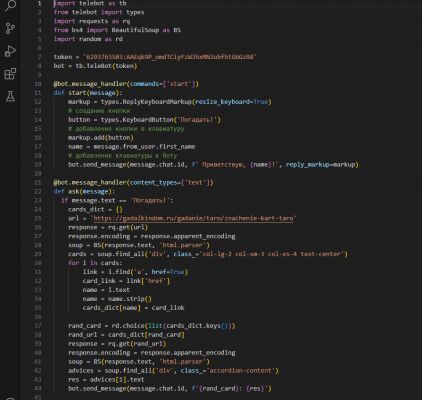Click the 'import random as rd' line
Viewport: 422px width, 400px height.
coord(88,39)
